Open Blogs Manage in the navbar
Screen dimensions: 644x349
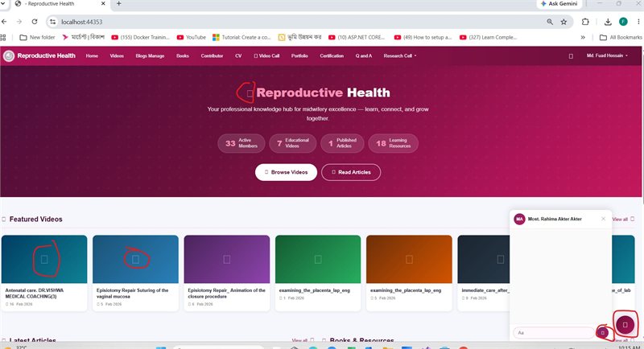pyautogui.click(x=150, y=55)
